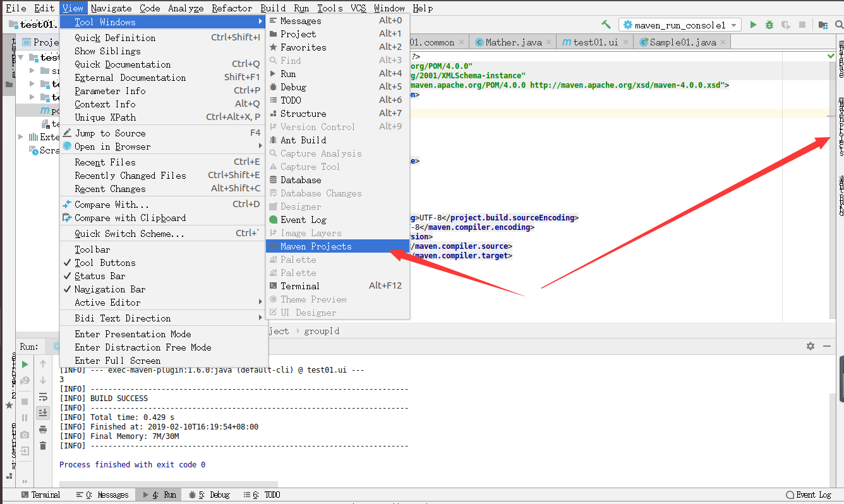
Task: Rerun using the green arrow in the Run panel
Action: [25, 364]
